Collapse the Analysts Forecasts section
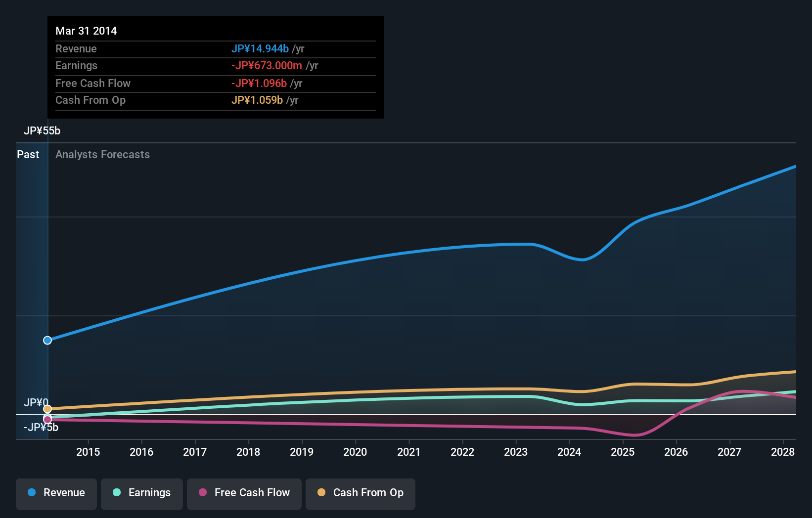Screen dimensions: 812x518 102,154
